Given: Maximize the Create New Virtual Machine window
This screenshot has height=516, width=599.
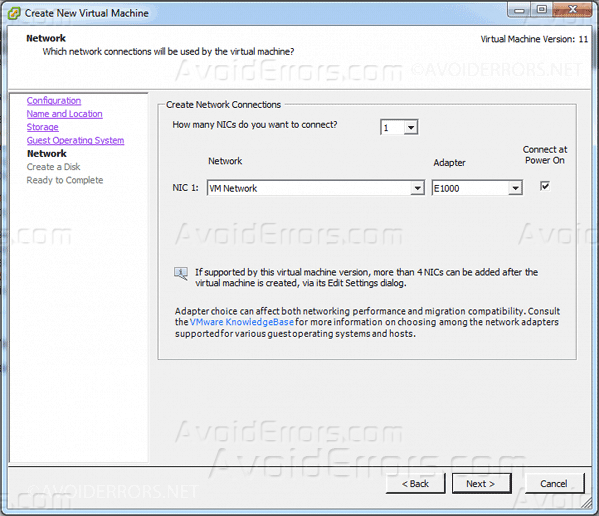Looking at the screenshot, I should [541, 10].
